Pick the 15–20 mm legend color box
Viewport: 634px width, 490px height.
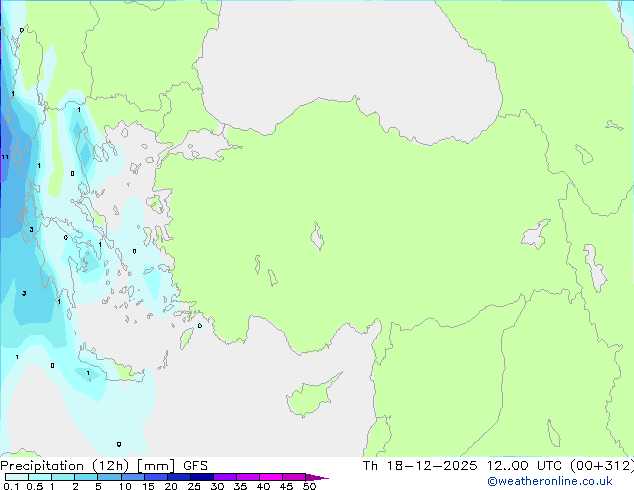point(155,477)
